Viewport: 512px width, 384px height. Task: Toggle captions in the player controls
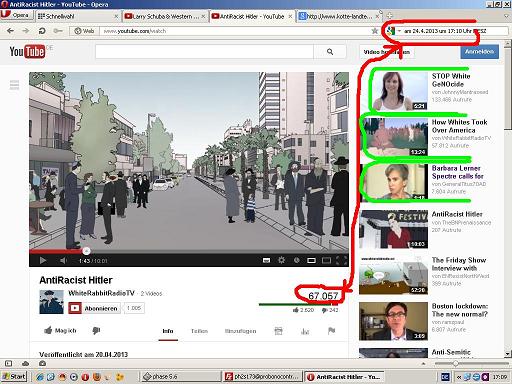point(266,260)
